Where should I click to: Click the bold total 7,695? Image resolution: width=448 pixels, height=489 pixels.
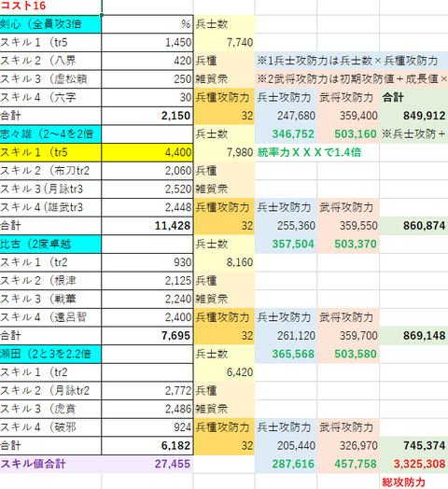pos(147,336)
